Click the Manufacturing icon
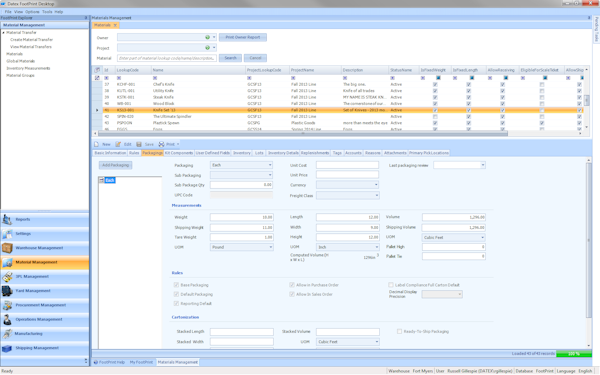 (x=7, y=334)
